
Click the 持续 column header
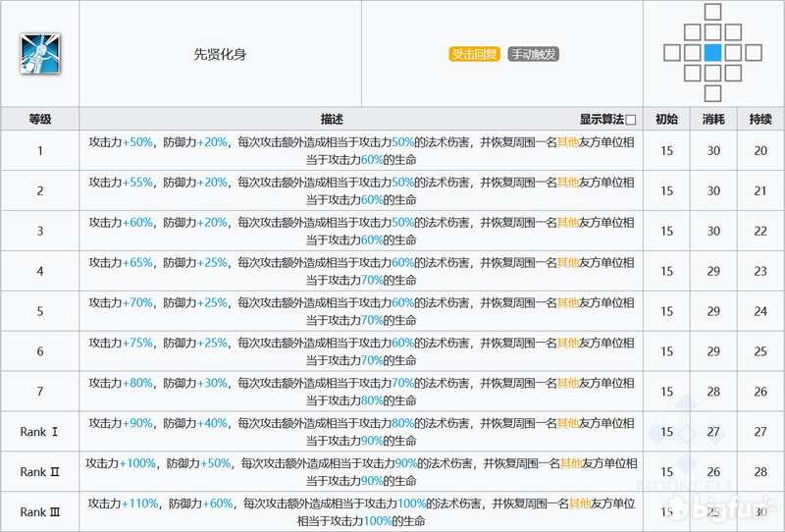(x=760, y=119)
